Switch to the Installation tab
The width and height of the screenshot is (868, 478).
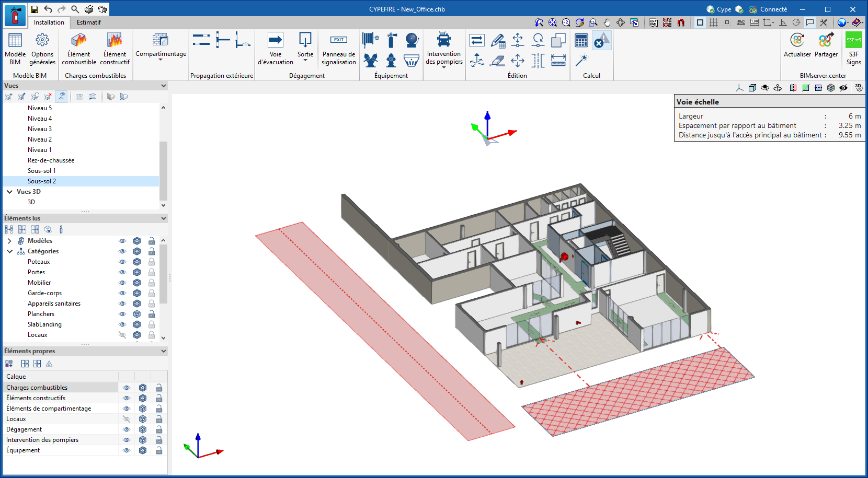(x=49, y=22)
